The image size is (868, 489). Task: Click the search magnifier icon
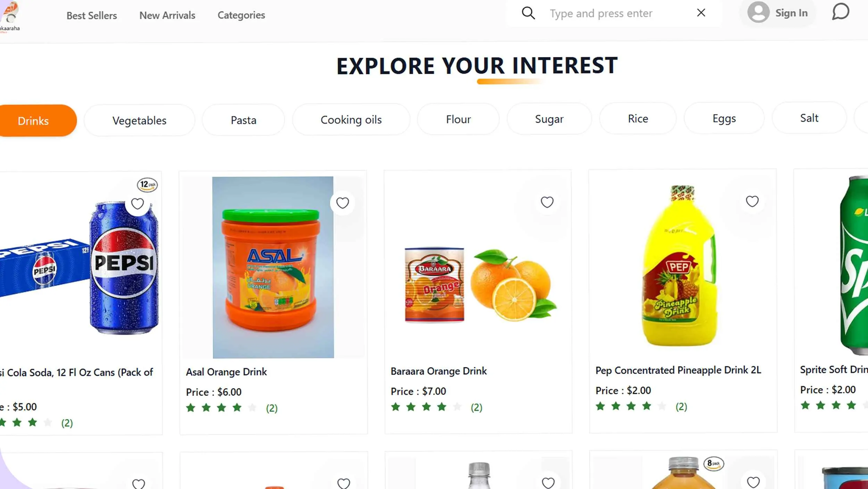528,13
